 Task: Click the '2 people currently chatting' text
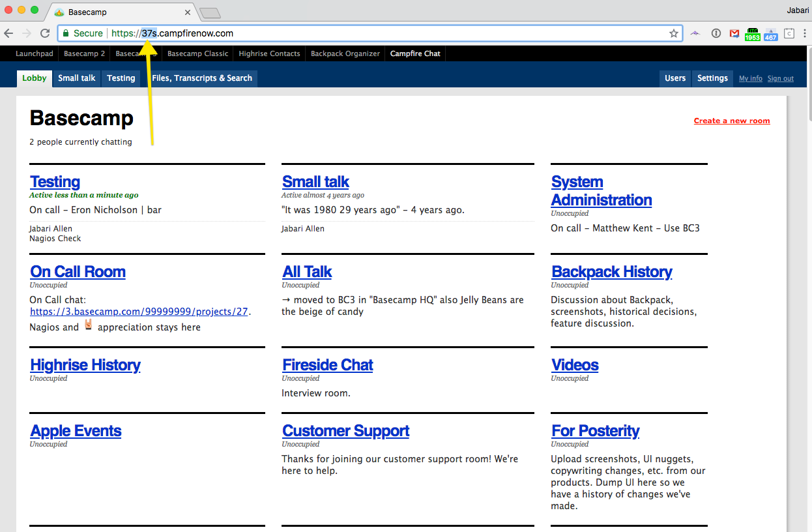tap(81, 142)
